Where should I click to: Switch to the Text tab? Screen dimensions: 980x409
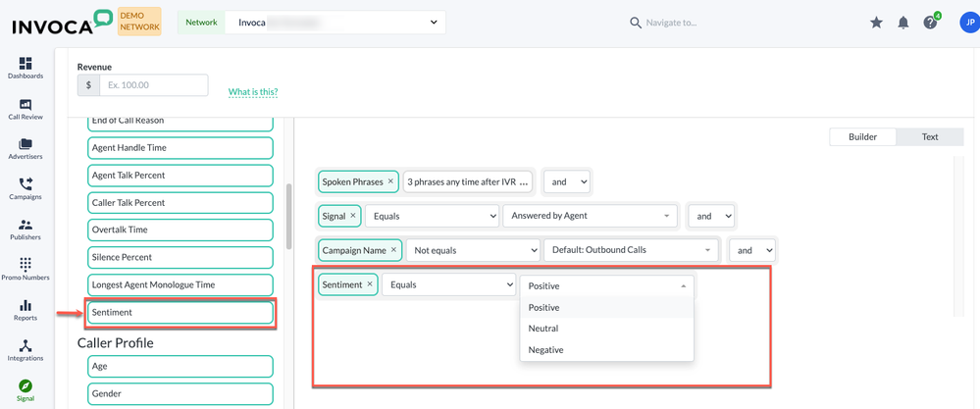tap(929, 137)
